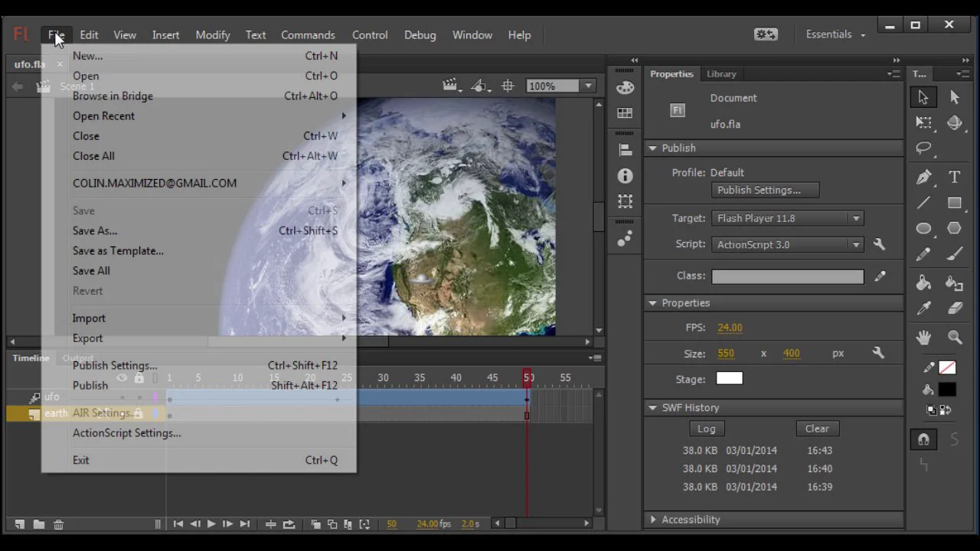Select the Rectangle tool
This screenshot has height=551, width=980.
pyautogui.click(x=955, y=203)
